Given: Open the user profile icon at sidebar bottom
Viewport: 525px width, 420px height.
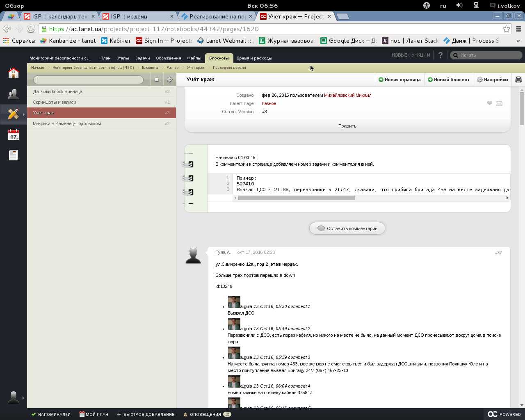Looking at the screenshot, I should point(14,397).
